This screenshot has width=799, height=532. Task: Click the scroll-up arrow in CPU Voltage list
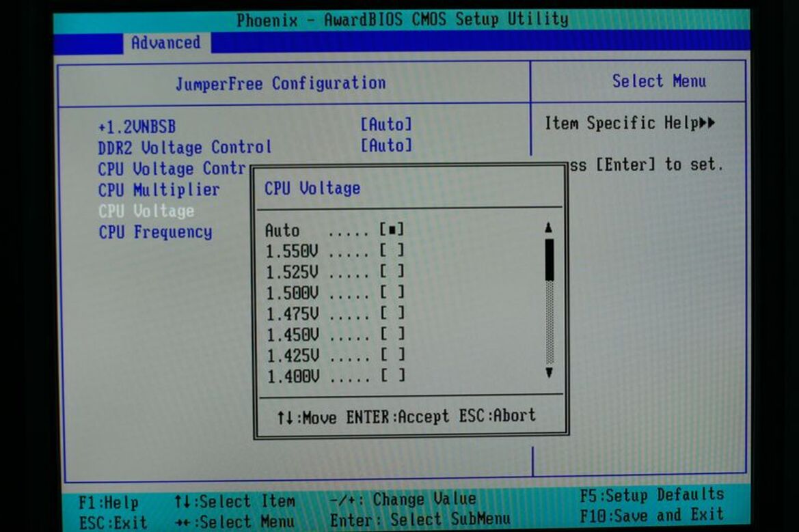(549, 227)
